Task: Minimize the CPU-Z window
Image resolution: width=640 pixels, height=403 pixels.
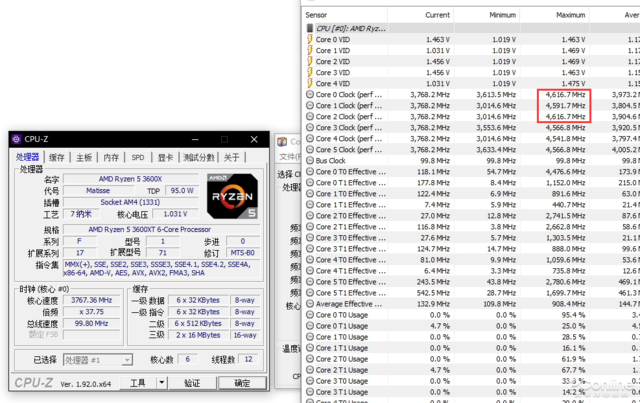Action: (195, 140)
